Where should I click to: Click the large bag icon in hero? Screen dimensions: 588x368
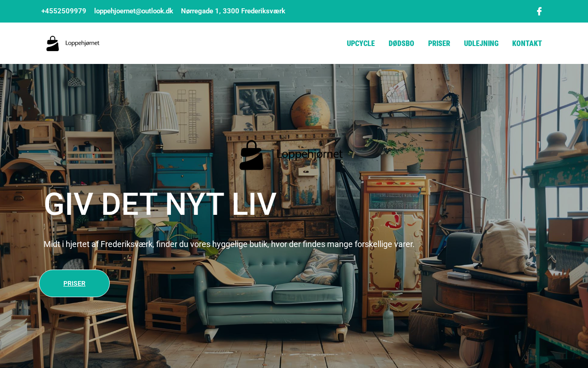[x=251, y=155]
